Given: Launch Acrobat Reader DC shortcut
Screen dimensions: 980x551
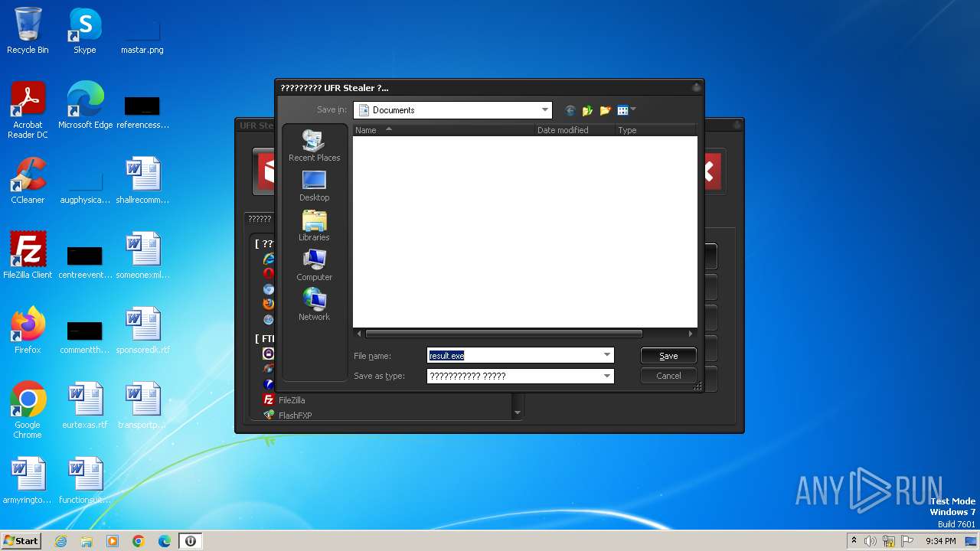Looking at the screenshot, I should click(x=28, y=110).
